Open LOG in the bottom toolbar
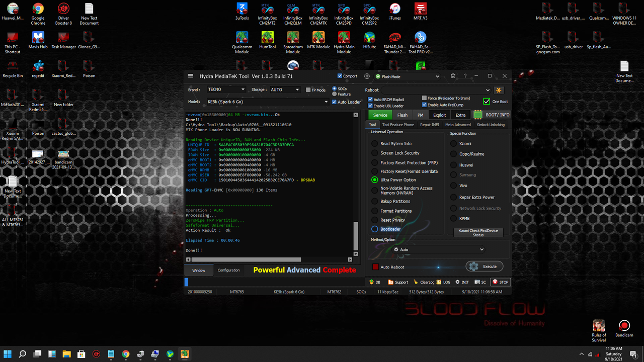 (443, 282)
